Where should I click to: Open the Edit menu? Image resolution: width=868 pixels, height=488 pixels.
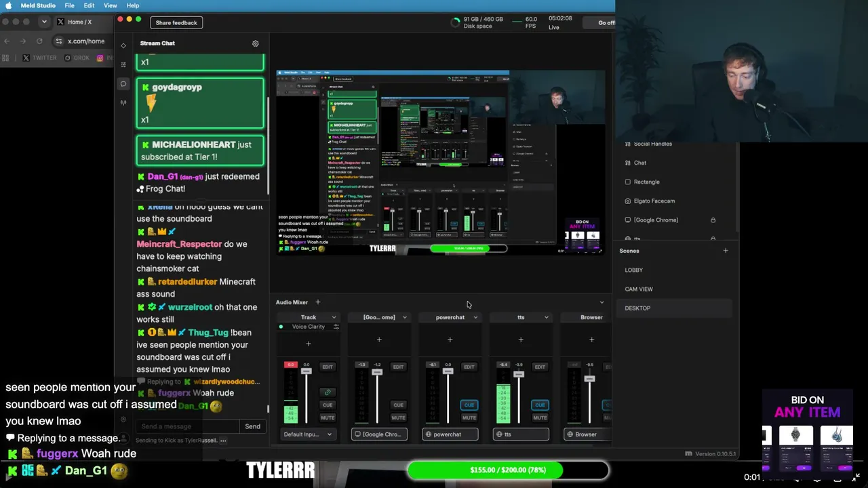(x=89, y=5)
